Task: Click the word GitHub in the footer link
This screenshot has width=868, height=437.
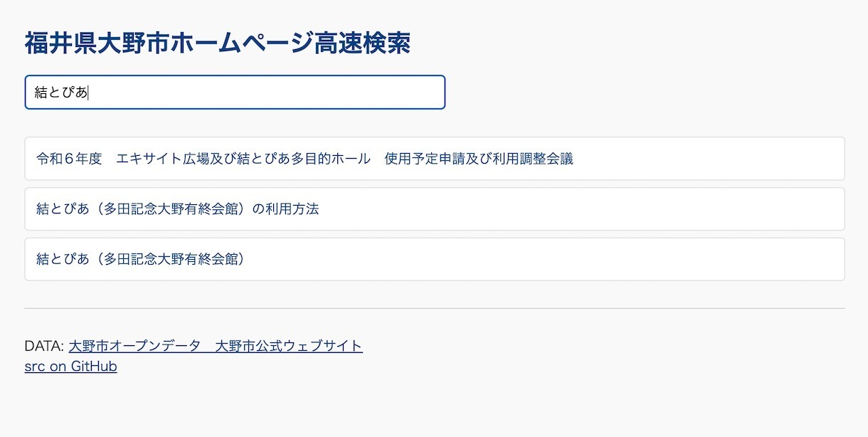Action: click(94, 367)
